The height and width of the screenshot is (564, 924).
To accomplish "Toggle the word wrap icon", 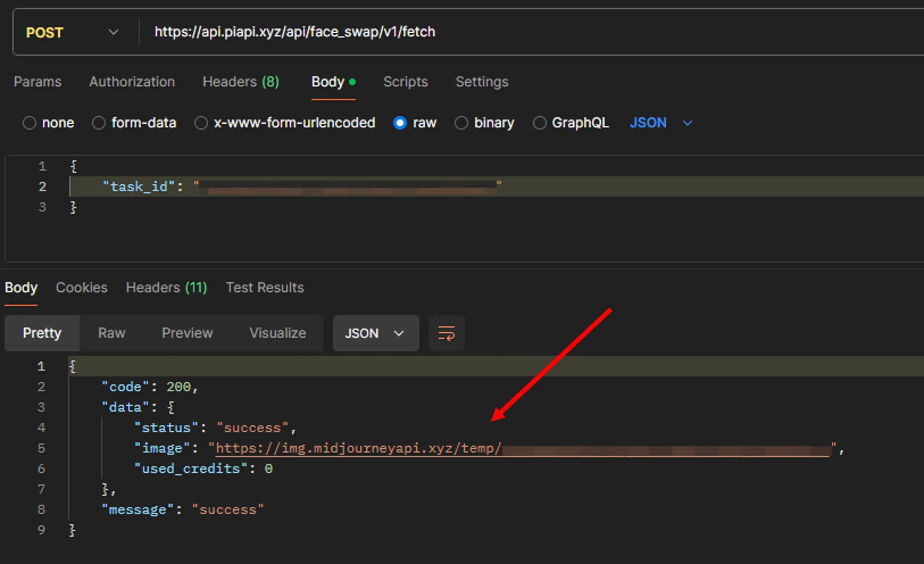I will pyautogui.click(x=446, y=333).
